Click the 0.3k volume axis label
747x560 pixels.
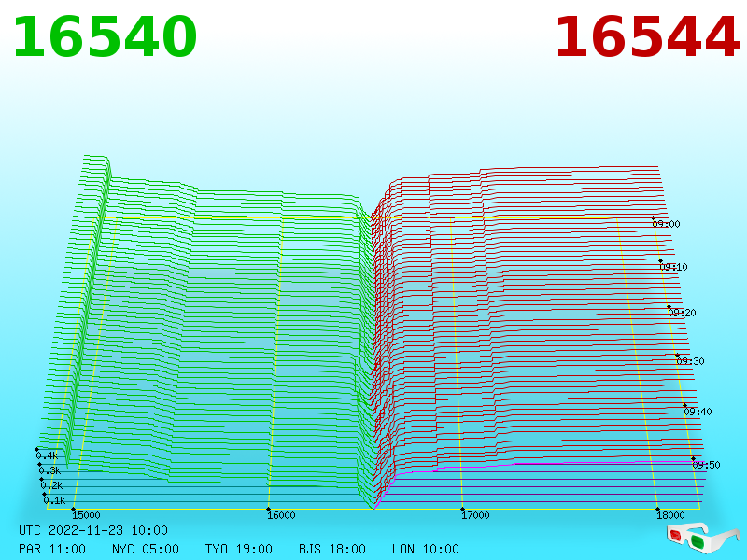click(49, 471)
